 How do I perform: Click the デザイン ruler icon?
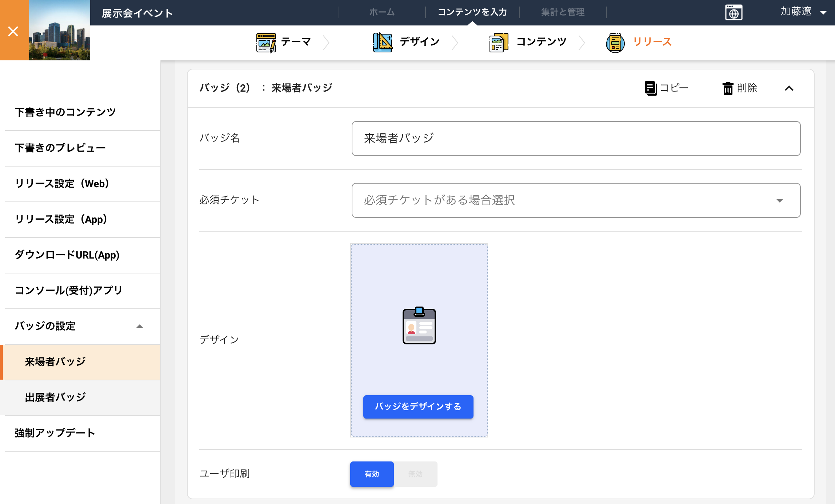pos(383,42)
